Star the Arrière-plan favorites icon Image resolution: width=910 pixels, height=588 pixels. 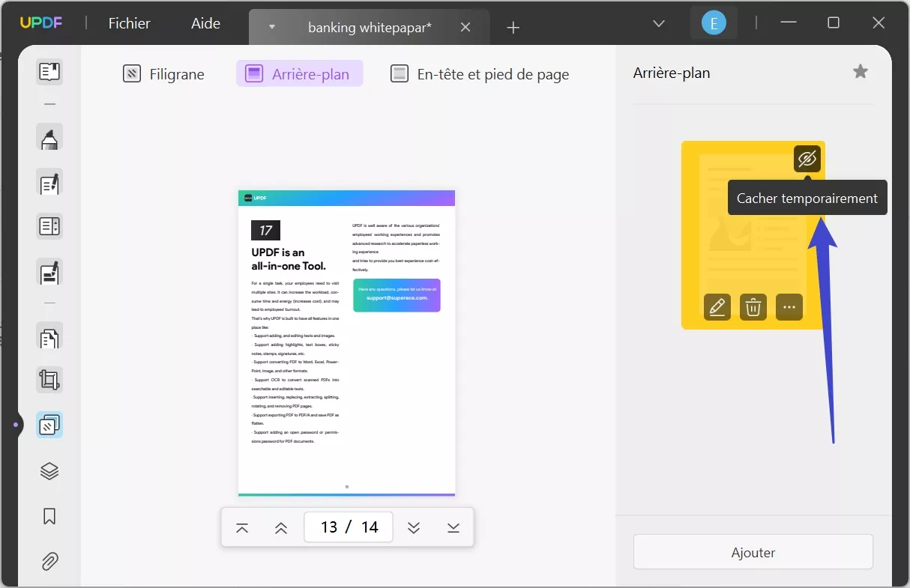[861, 72]
